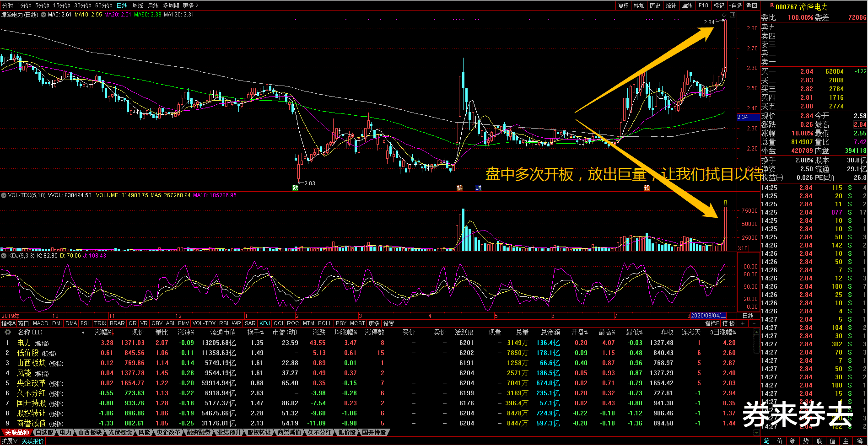Open 指标B selector
The height and width of the screenshot is (446, 868).
click(x=712, y=323)
